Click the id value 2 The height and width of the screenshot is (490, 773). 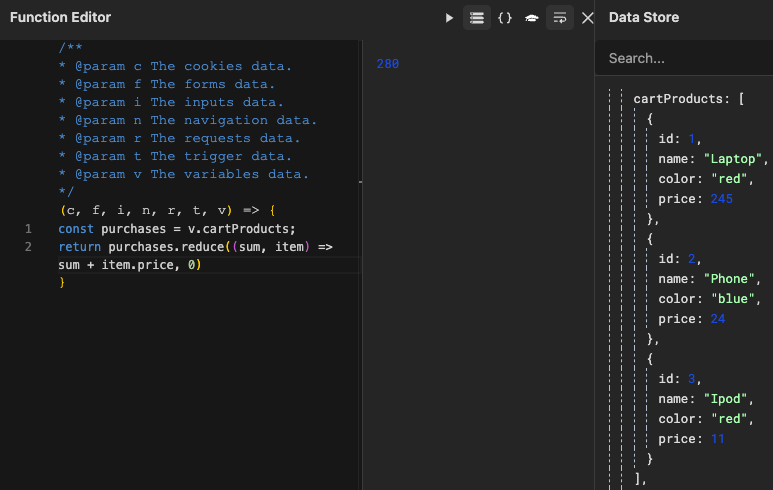(x=691, y=259)
